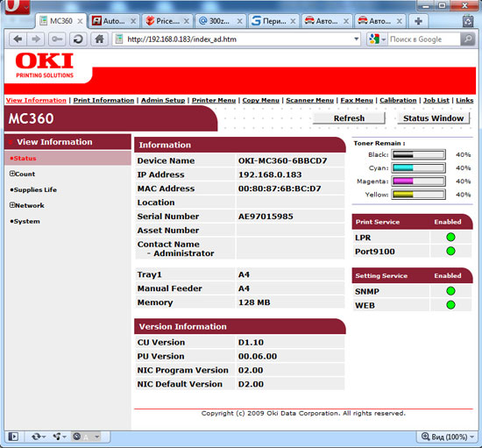Open the Calibration link
This screenshot has width=482, height=448.
pyautogui.click(x=398, y=100)
